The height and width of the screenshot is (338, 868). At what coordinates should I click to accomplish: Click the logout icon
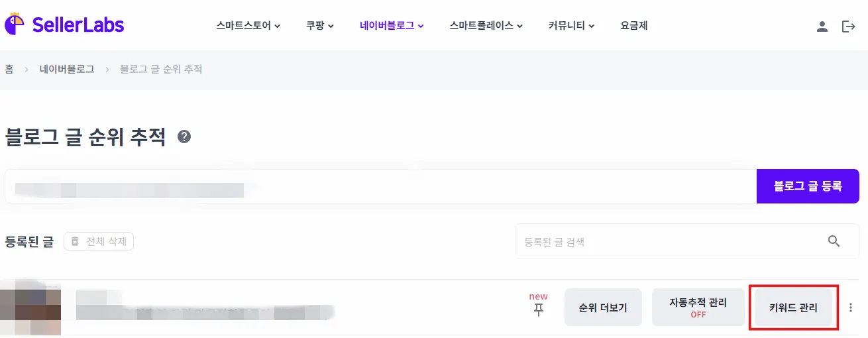[x=848, y=27]
